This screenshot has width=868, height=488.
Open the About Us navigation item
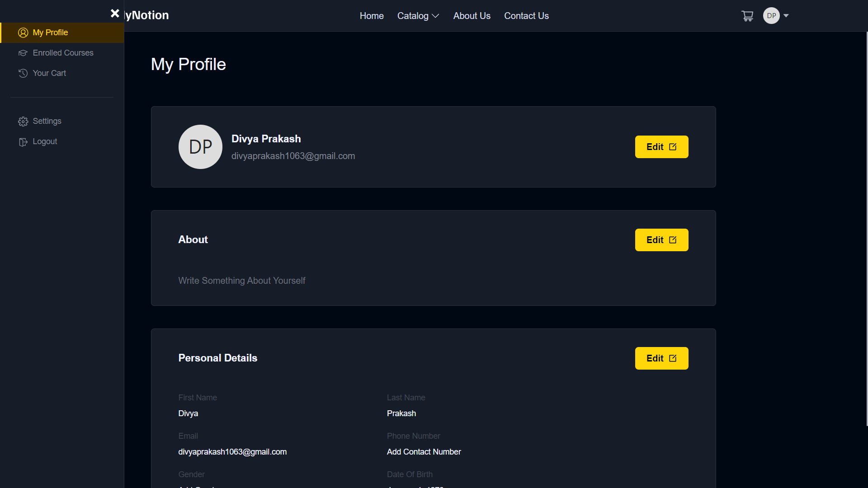click(x=472, y=15)
